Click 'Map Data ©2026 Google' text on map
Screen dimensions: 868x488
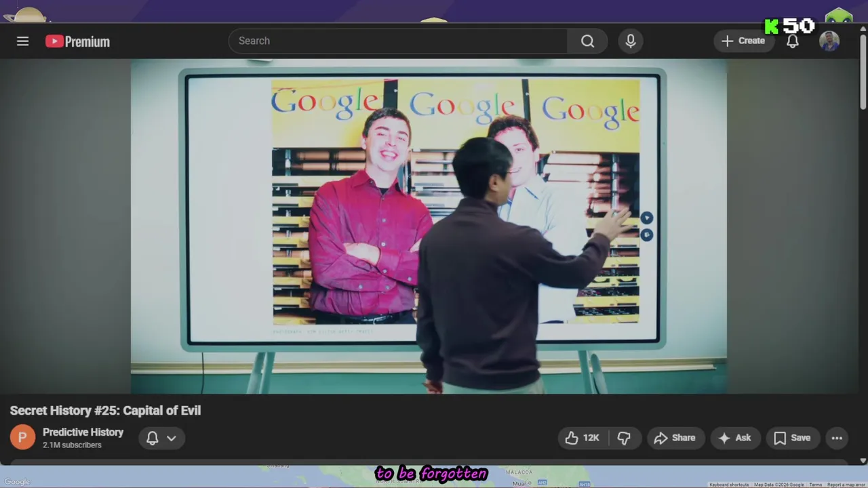778,485
